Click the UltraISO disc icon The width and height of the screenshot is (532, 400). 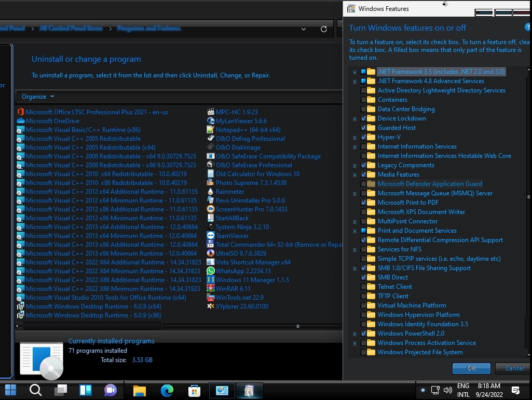tap(211, 253)
